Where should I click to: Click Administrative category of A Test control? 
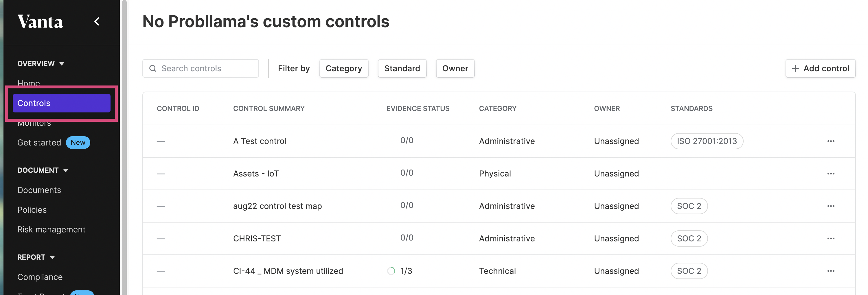click(x=507, y=141)
